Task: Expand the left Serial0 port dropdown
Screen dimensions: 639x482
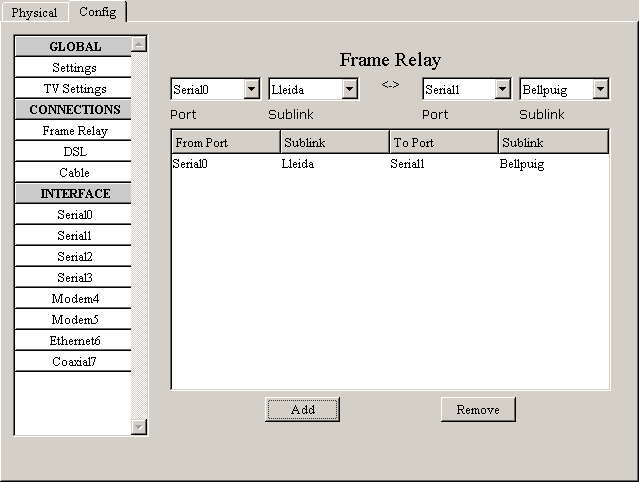Action: click(251, 90)
